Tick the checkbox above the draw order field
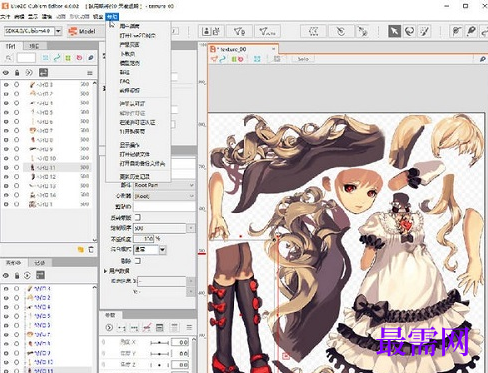This screenshot has width=488, height=373. pos(137,217)
